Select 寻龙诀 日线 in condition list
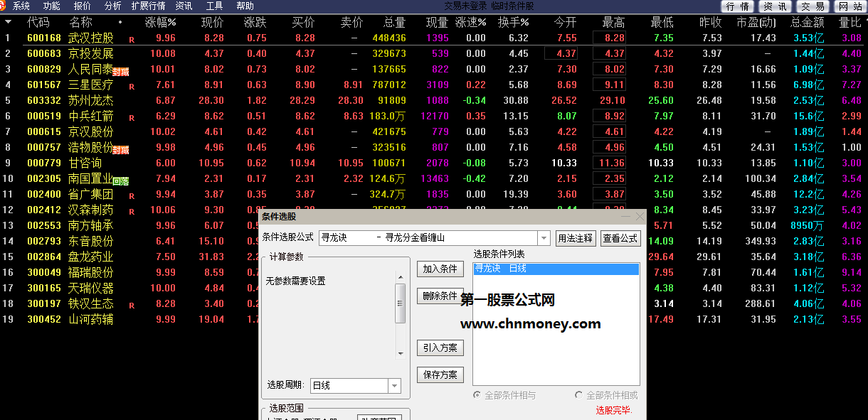868x420 pixels. point(556,269)
